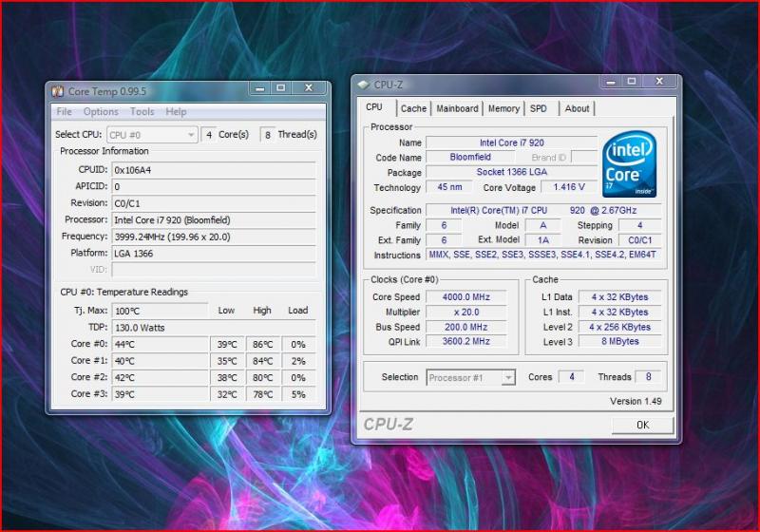Viewport: 760px width, 532px height.
Task: Switch to the SPD tab
Action: 538,108
